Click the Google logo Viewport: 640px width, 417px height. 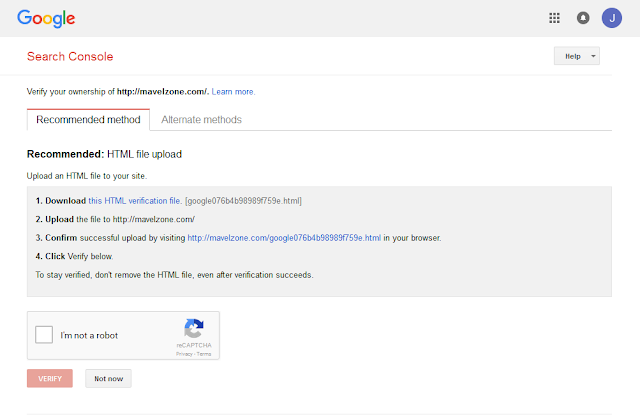click(x=46, y=18)
